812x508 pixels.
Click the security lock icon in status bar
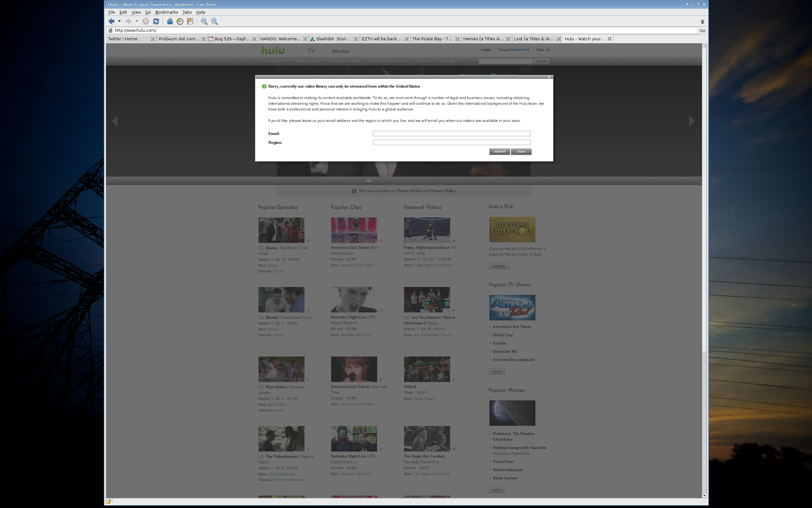coord(108,501)
